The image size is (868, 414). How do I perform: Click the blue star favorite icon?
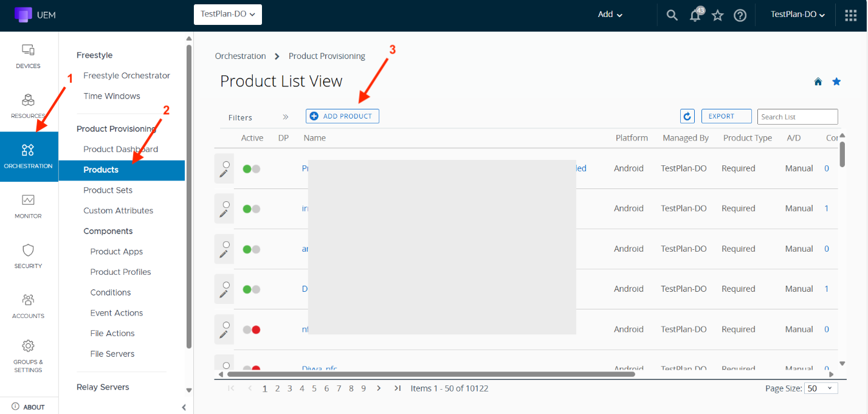836,81
